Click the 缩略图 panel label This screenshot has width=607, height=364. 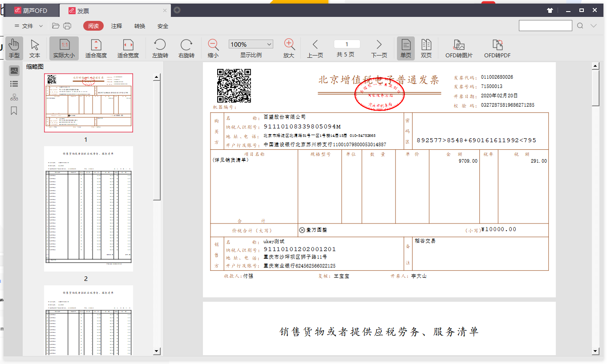tap(35, 67)
